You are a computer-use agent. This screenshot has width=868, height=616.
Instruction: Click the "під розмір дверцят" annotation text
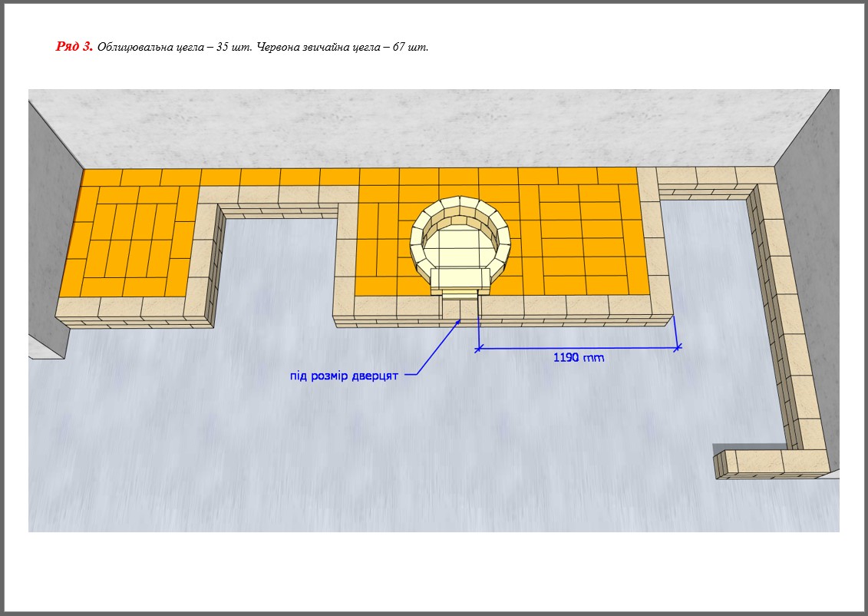pos(344,376)
